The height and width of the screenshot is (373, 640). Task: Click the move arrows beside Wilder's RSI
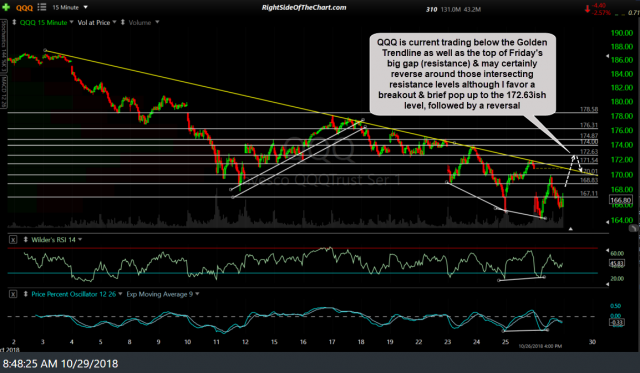(26, 240)
